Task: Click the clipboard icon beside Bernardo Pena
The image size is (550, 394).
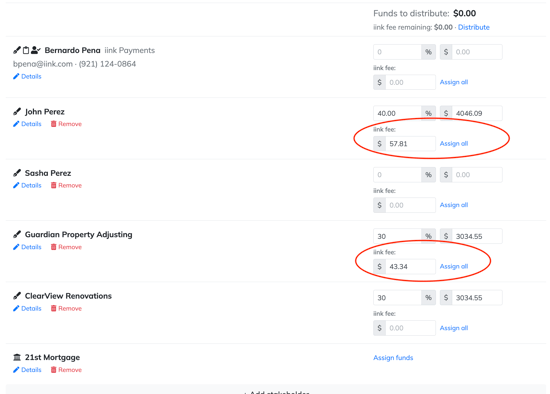Action: coord(26,51)
